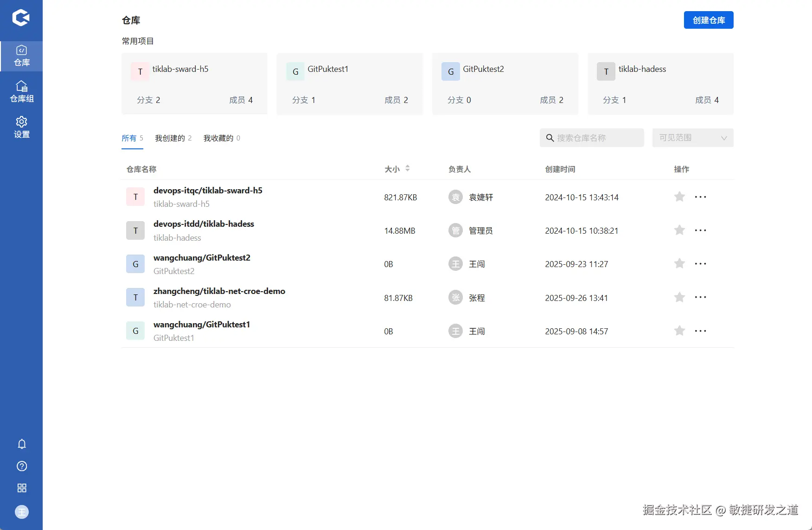Screen dimensions: 812x530
Task: Open notifications via the bell icon
Action: pyautogui.click(x=21, y=444)
